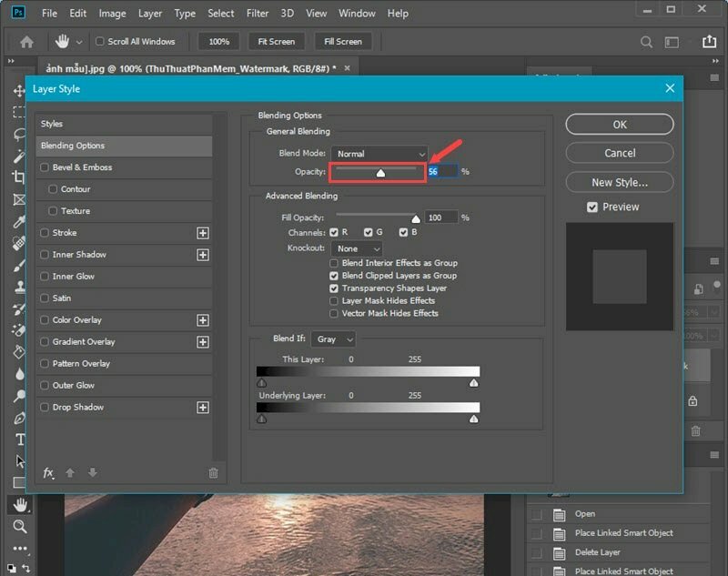Click the trash icon in Styles list

click(x=213, y=473)
